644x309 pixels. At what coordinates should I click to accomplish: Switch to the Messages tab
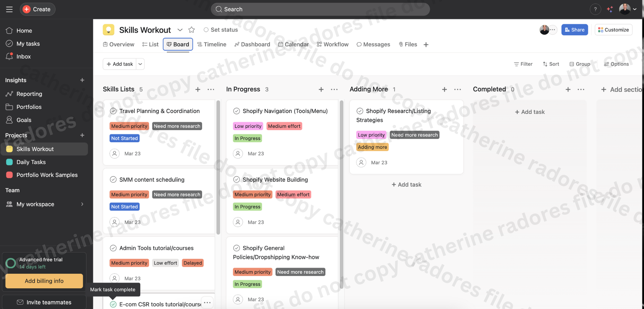point(373,45)
